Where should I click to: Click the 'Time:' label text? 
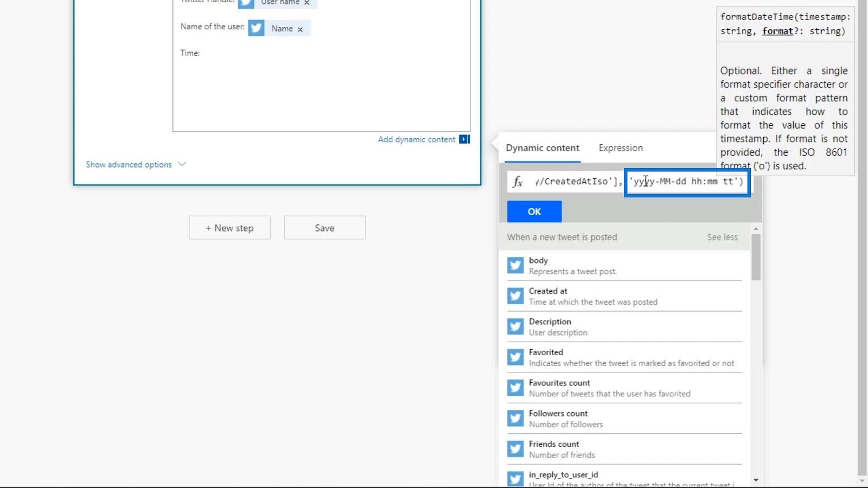point(190,53)
